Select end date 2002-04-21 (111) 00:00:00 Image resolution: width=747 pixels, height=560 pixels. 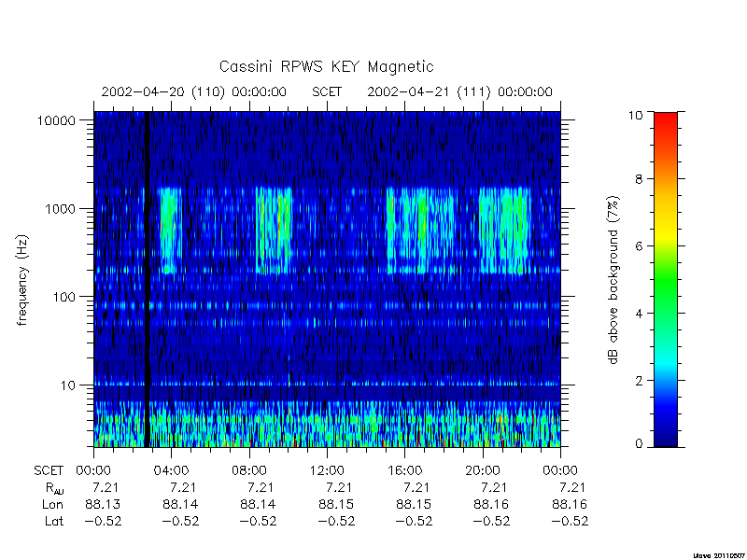pyautogui.click(x=459, y=91)
